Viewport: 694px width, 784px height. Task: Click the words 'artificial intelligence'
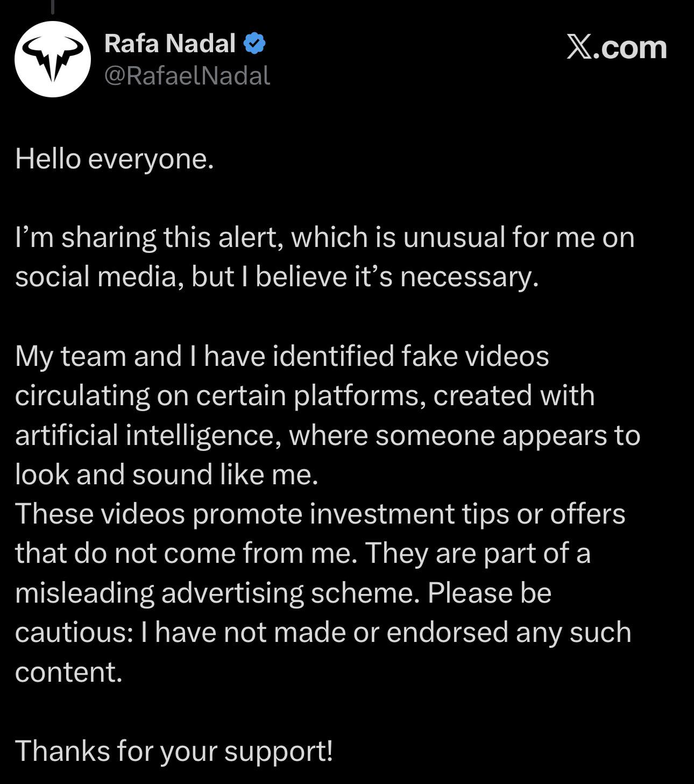pos(144,435)
